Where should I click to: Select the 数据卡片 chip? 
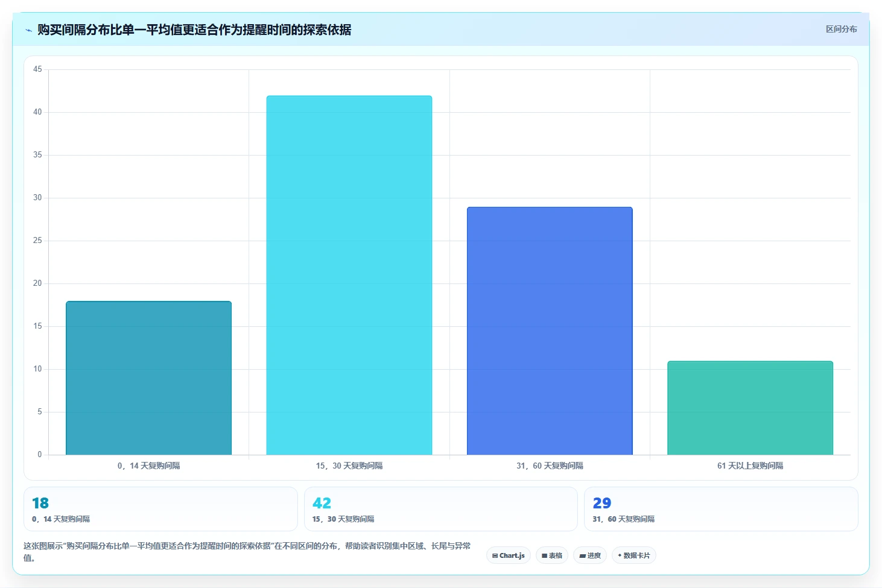coord(634,555)
